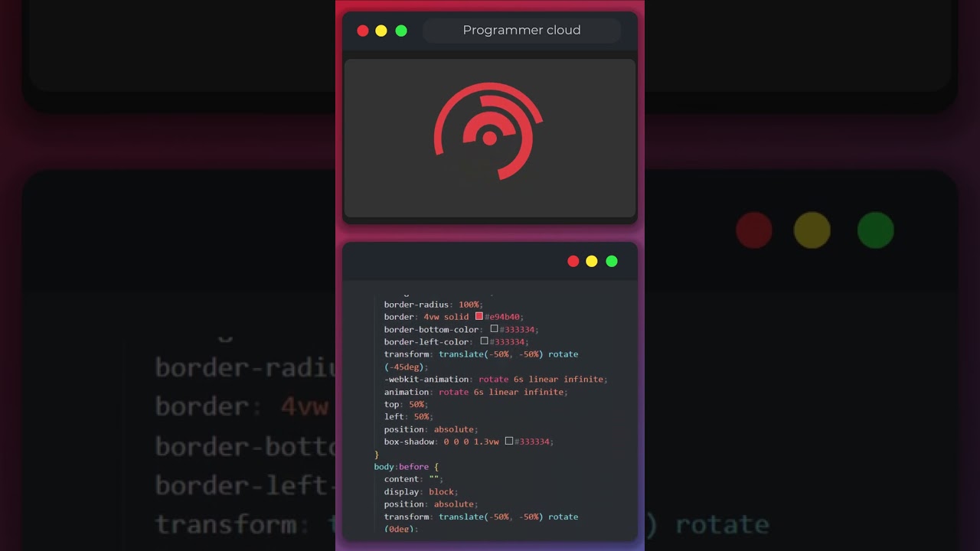Open the border-left-color #333334 swatch

[x=484, y=341]
